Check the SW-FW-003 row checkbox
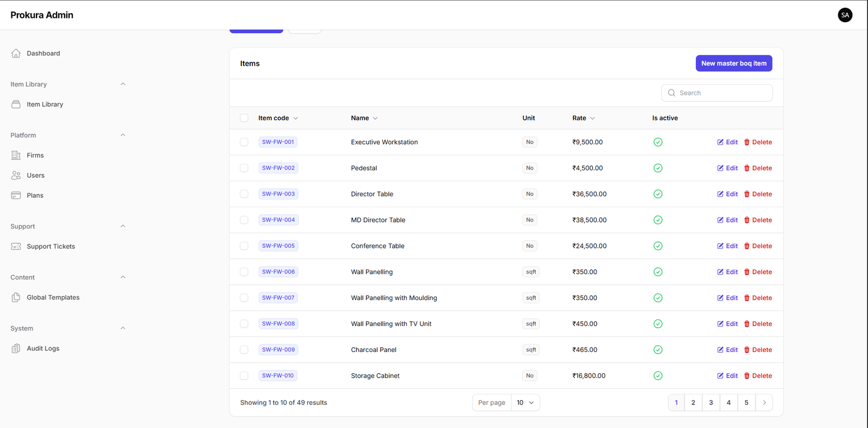This screenshot has width=868, height=428. 244,194
